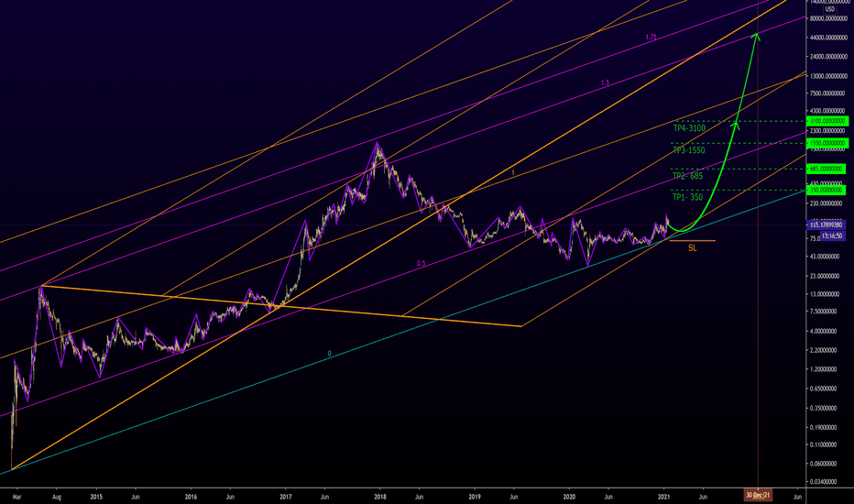Click the 2017 label on time axis
Viewport: 854px width, 504px height.
tap(285, 497)
